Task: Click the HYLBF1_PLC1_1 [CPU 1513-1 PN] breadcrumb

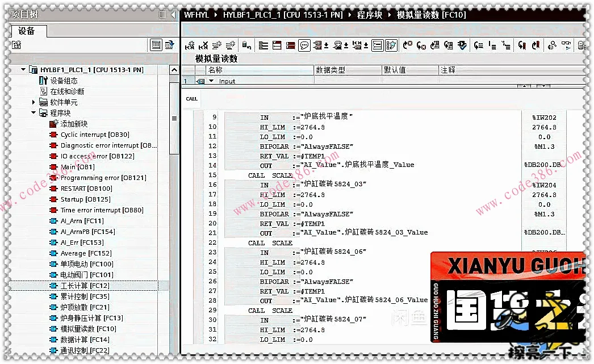Action: [x=283, y=15]
